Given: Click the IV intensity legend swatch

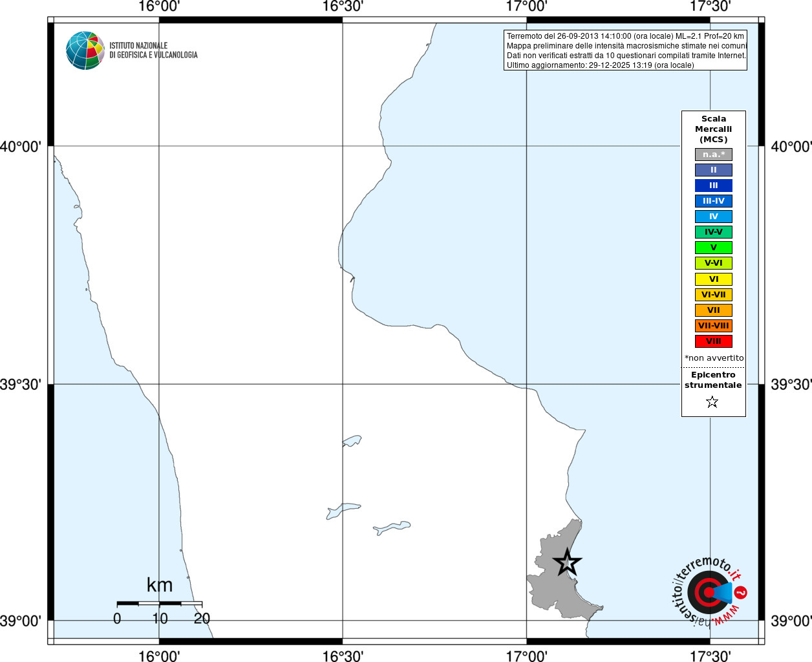Looking at the screenshot, I should (714, 217).
